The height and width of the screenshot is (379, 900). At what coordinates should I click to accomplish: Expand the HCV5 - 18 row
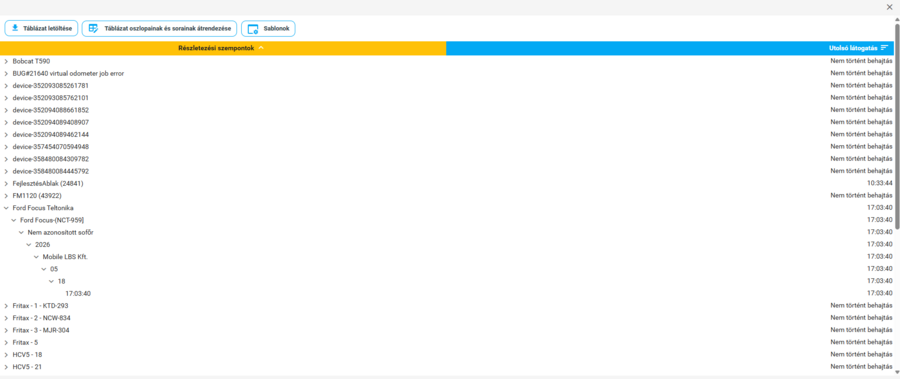(x=6, y=354)
